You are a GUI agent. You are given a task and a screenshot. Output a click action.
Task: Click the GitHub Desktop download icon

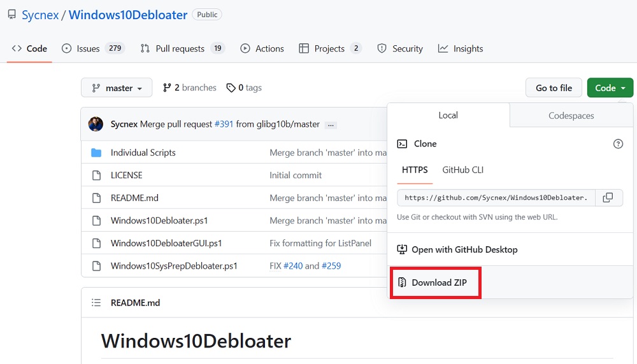402,249
